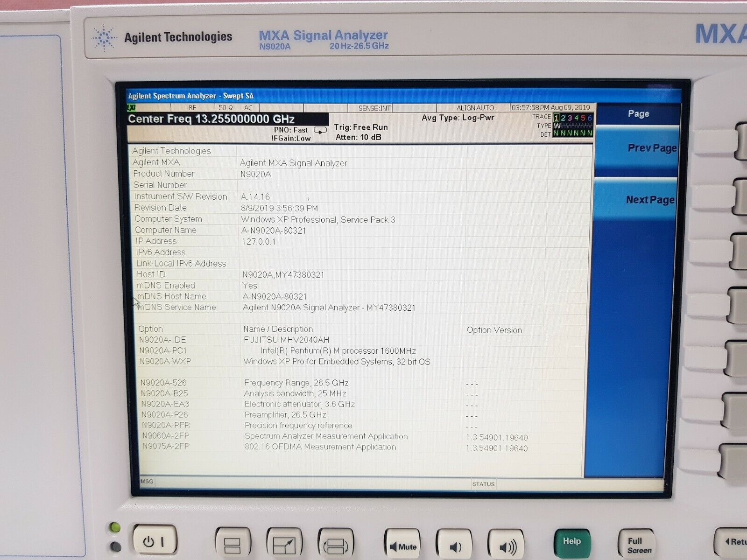Click the IFGain:Low setting

click(291, 138)
